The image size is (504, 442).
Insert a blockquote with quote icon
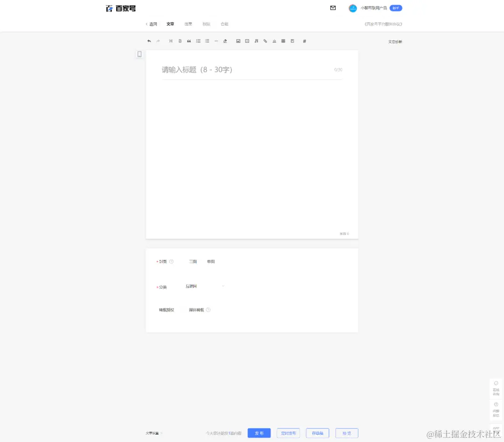click(x=189, y=41)
